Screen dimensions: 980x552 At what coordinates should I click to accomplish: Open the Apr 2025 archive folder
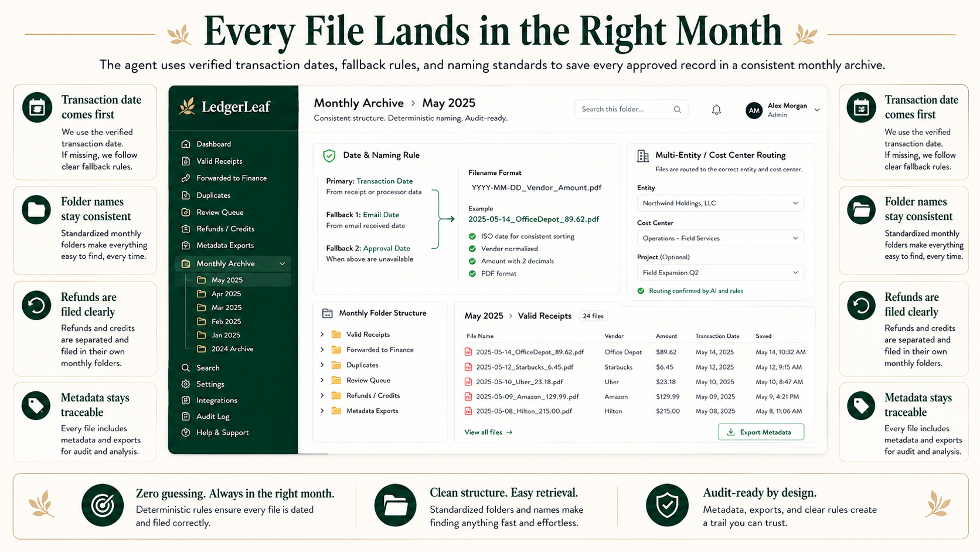pos(226,294)
